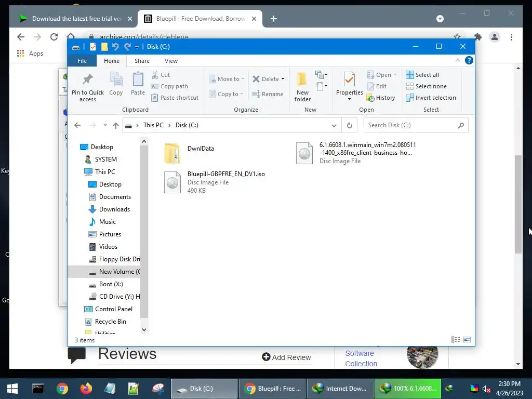Switch to details view layout icon
This screenshot has height=399, width=532.
456,339
